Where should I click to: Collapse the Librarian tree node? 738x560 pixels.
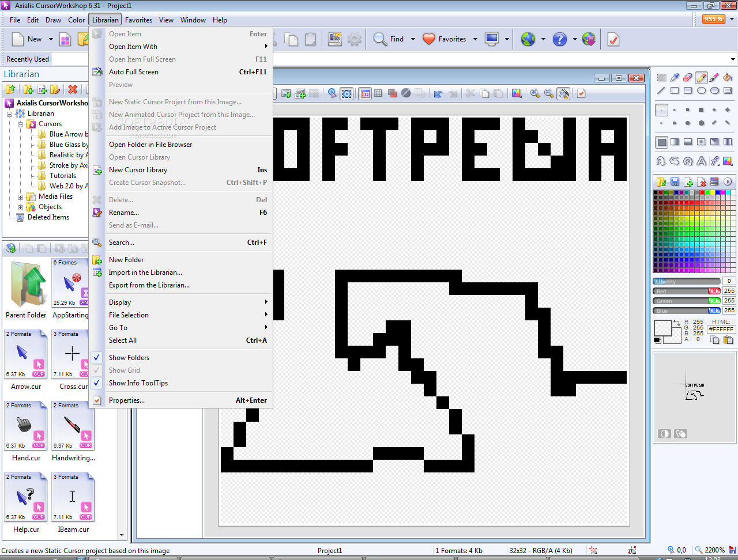coord(10,113)
